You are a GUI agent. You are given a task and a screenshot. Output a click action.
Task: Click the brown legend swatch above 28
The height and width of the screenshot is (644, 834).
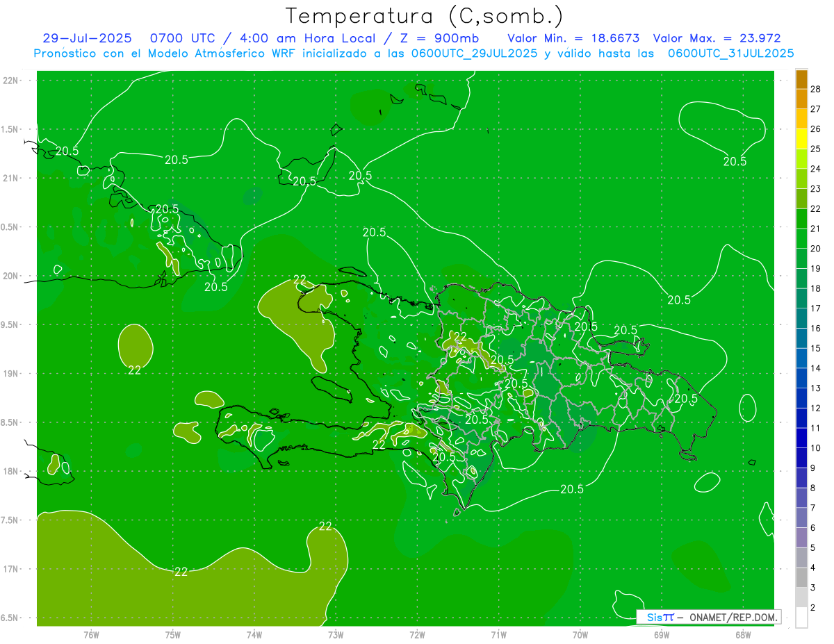tap(801, 79)
